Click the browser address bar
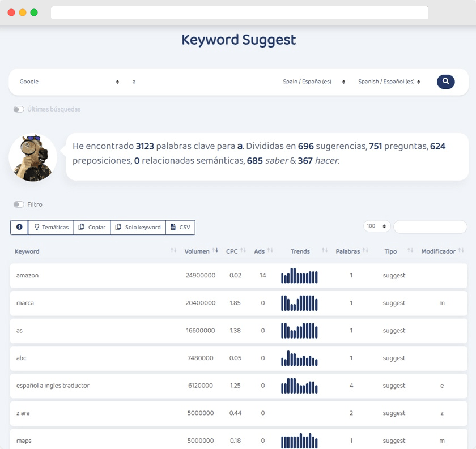The image size is (476, 449). click(x=240, y=12)
